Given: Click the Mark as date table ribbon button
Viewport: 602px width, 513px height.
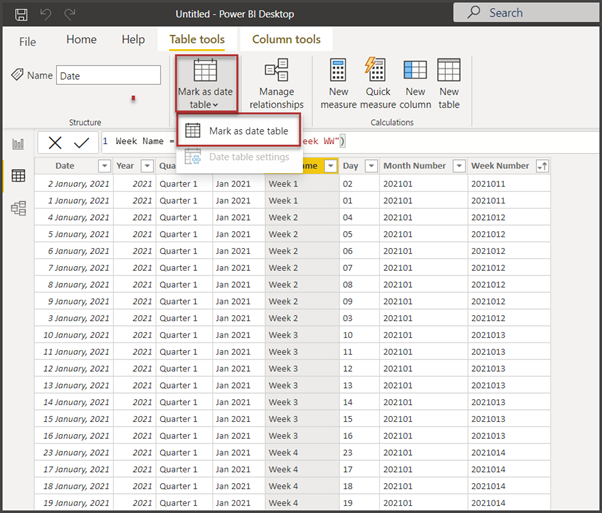Looking at the screenshot, I should (x=206, y=83).
